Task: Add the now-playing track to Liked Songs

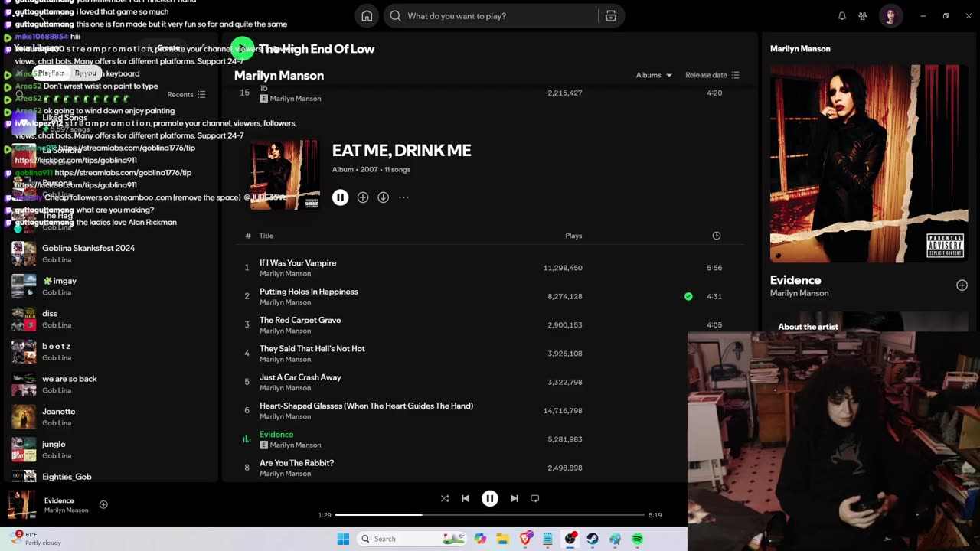Action: 103,504
